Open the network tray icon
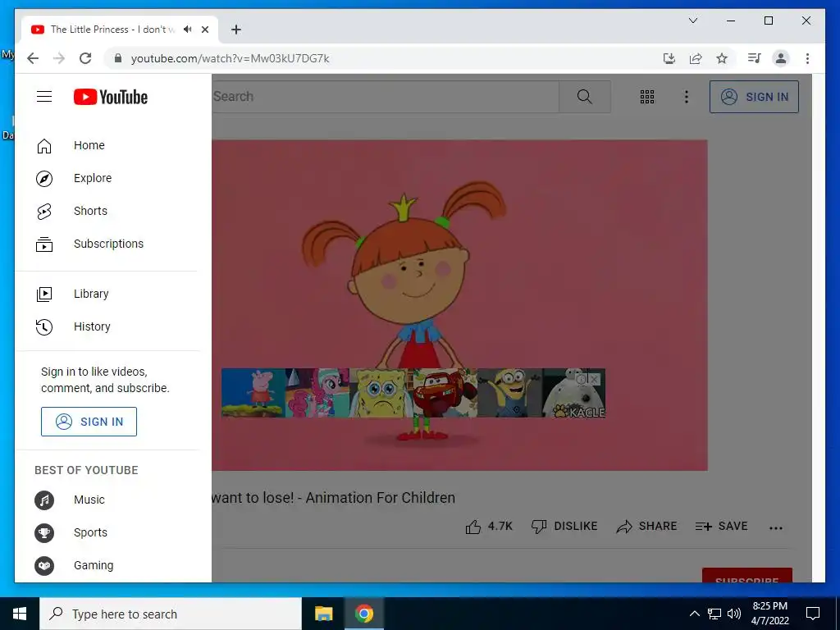 tap(714, 614)
